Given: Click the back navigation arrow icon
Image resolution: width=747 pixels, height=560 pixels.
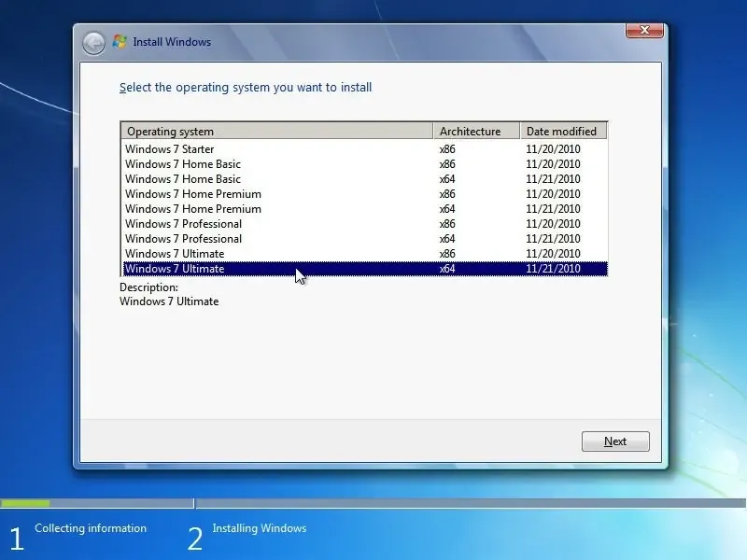Looking at the screenshot, I should (92, 42).
